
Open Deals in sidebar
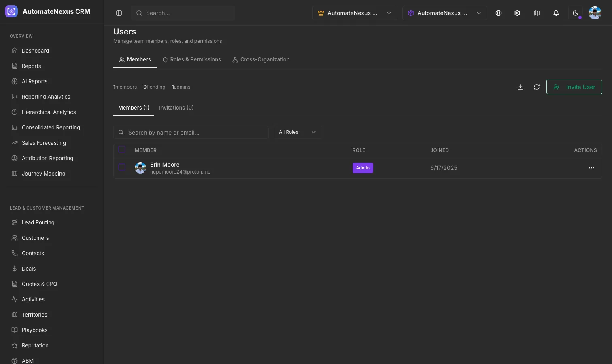(x=52, y=269)
